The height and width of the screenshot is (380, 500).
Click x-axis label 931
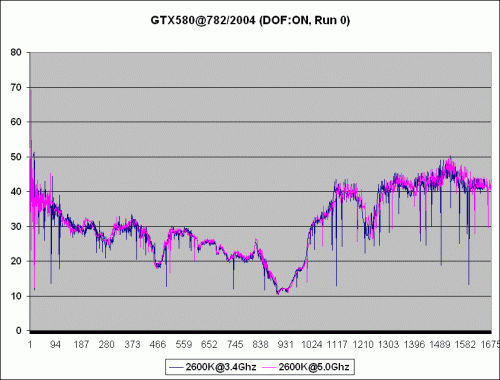point(286,344)
